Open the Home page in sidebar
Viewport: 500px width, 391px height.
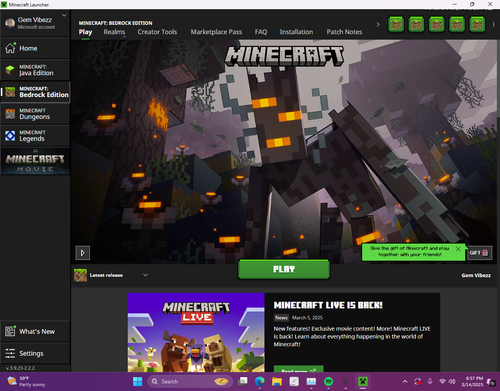pyautogui.click(x=35, y=48)
